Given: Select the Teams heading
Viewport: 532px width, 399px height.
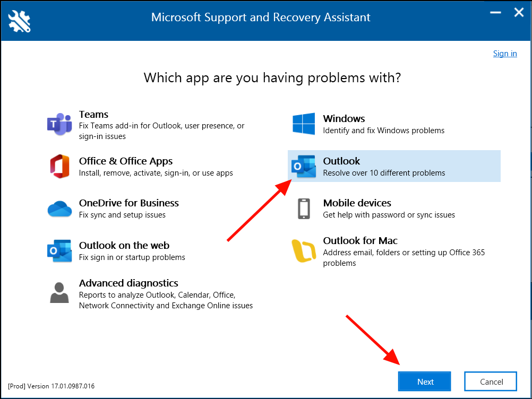Looking at the screenshot, I should (93, 114).
